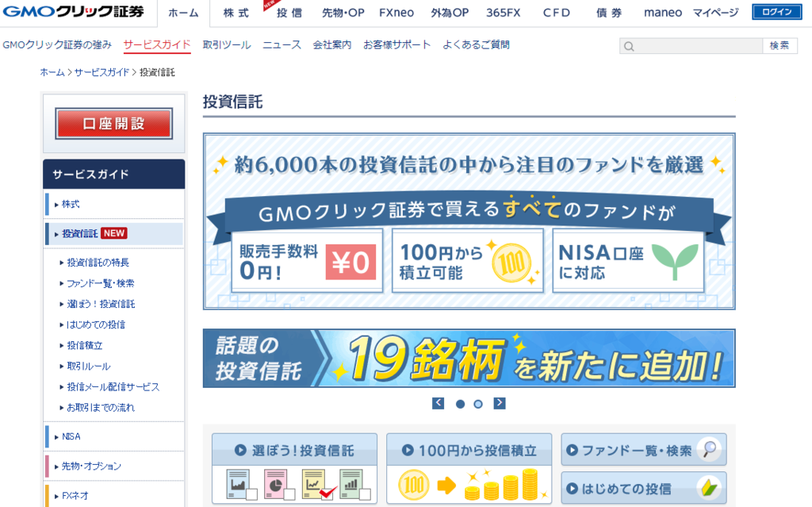Click beginner leaf icon on はじめての投信 button

point(709,488)
